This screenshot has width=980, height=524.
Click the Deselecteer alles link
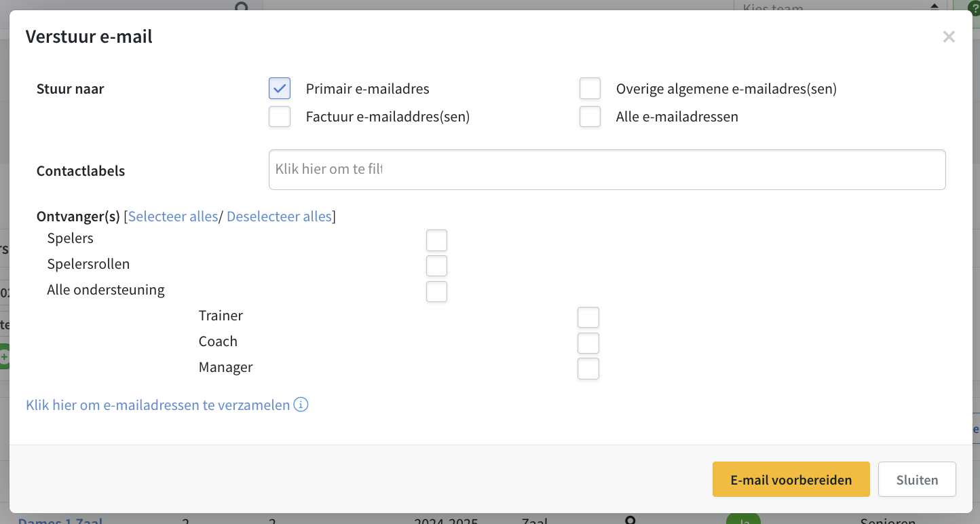pos(279,217)
